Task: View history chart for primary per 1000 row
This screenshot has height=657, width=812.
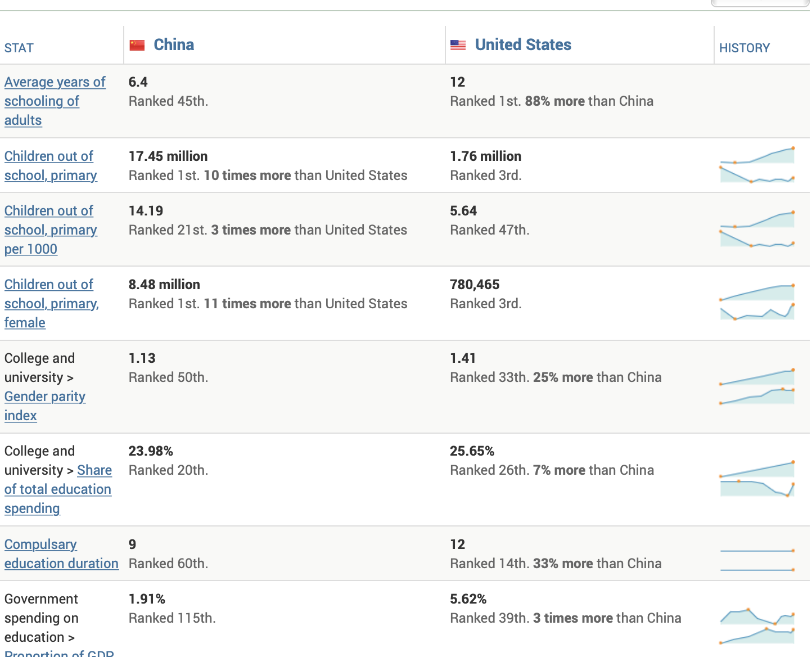Action: (x=757, y=229)
